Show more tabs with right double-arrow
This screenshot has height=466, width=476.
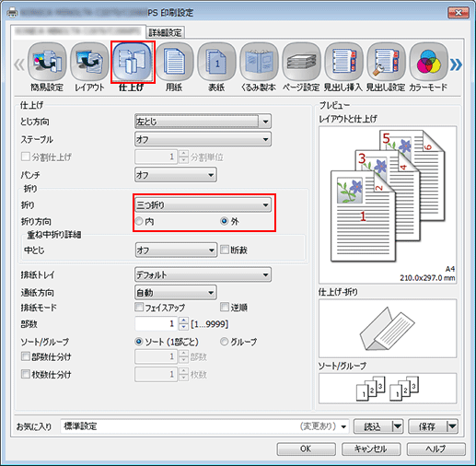click(456, 64)
